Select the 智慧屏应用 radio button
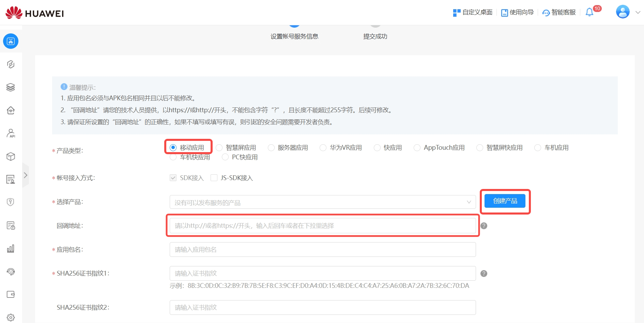 (x=219, y=148)
